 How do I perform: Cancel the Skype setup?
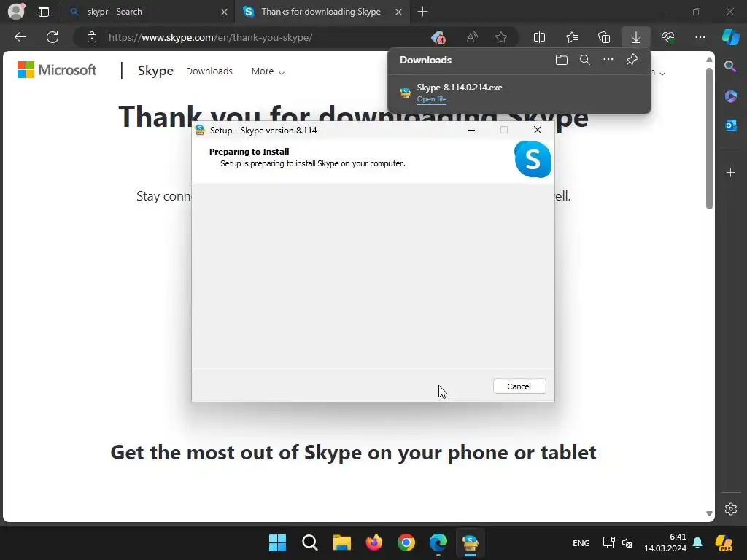pos(519,386)
